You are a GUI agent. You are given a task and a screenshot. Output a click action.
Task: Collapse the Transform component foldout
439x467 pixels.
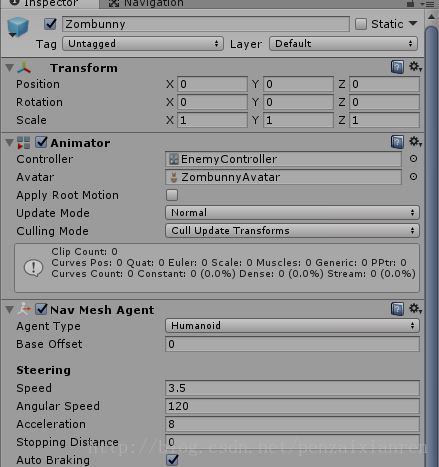click(x=10, y=68)
